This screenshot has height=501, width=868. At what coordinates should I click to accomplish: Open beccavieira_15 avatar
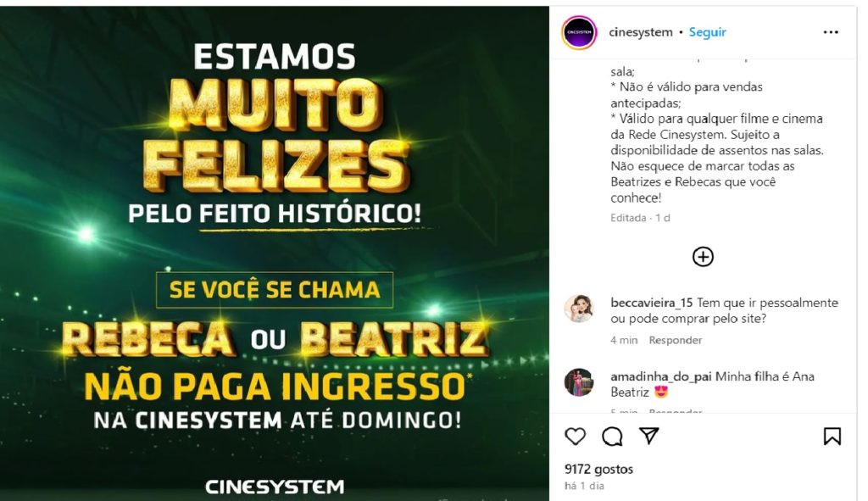(x=578, y=309)
